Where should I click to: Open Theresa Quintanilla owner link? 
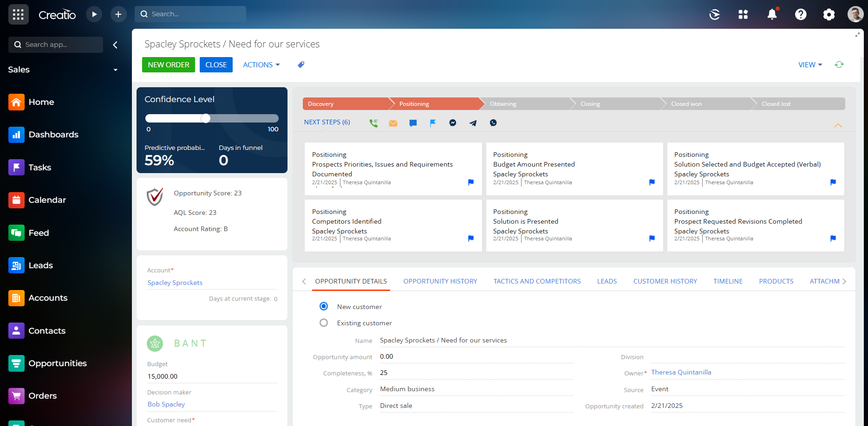(x=681, y=372)
